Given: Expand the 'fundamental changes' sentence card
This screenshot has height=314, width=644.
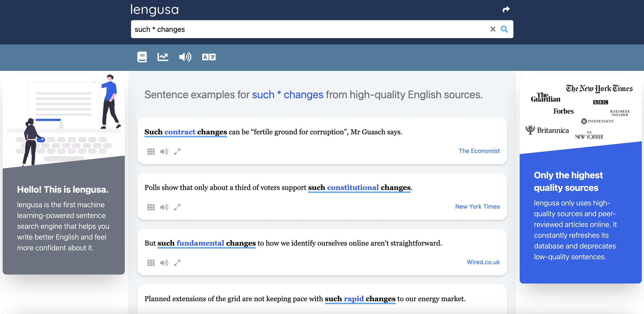Looking at the screenshot, I should click(177, 263).
